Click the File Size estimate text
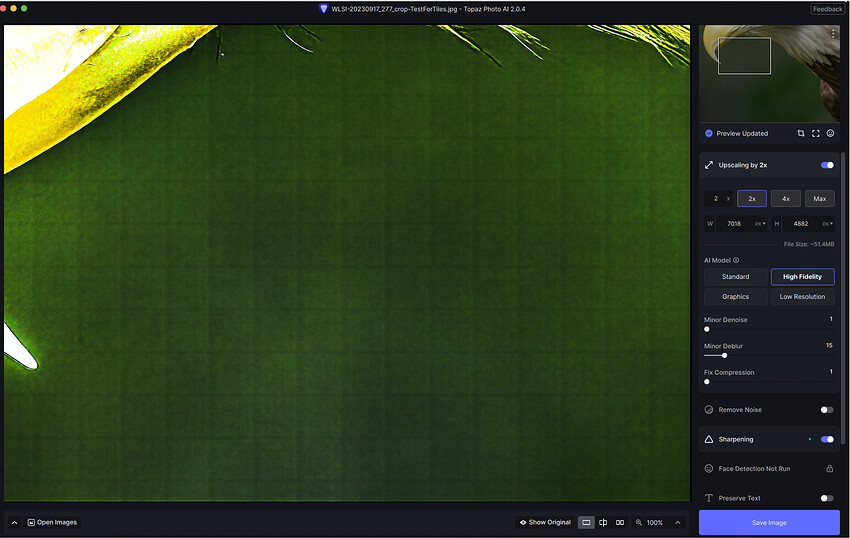Image resolution: width=850 pixels, height=538 pixels. [x=809, y=244]
